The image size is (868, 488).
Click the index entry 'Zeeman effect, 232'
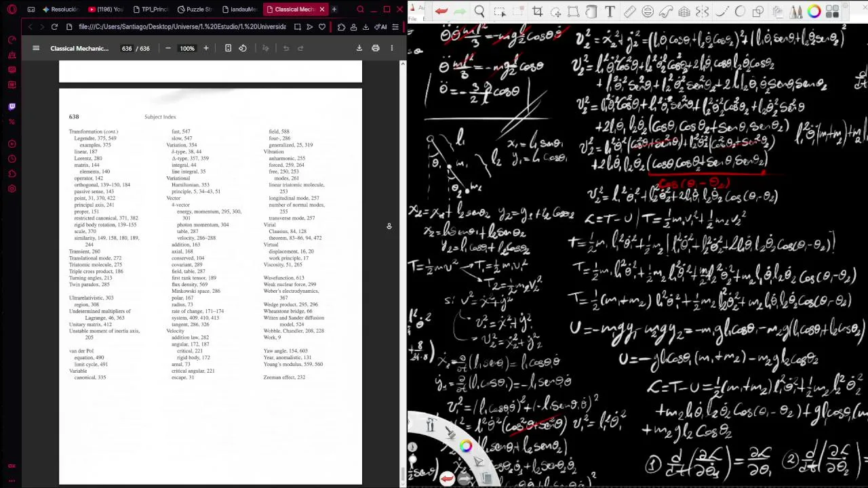point(284,378)
